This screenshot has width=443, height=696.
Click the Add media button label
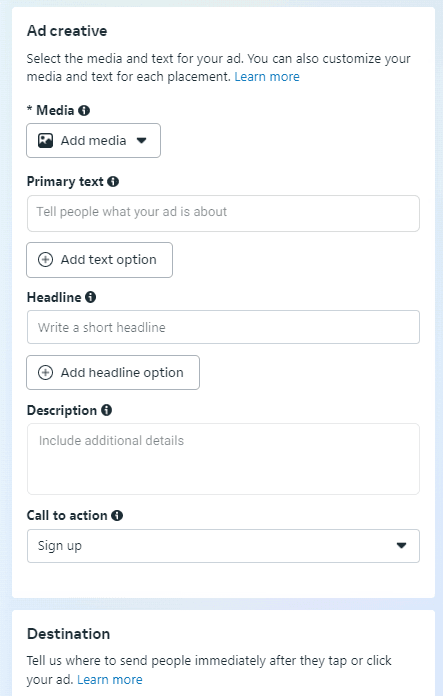pyautogui.click(x=94, y=141)
